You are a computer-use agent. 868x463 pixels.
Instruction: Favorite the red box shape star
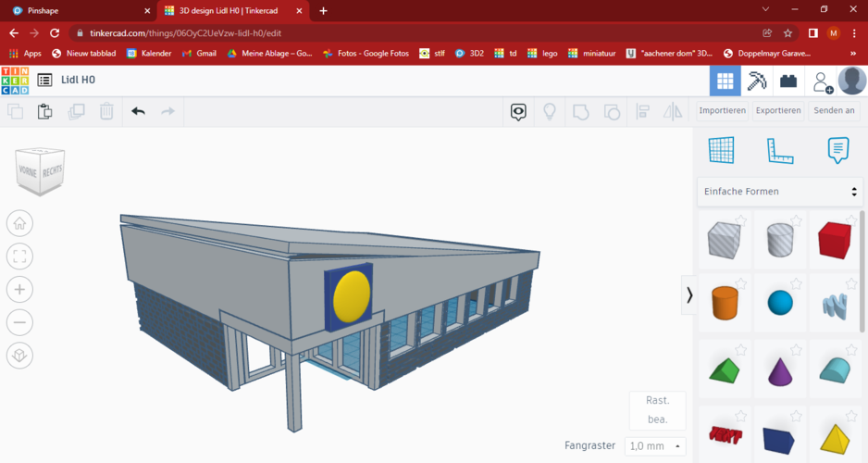point(851,220)
